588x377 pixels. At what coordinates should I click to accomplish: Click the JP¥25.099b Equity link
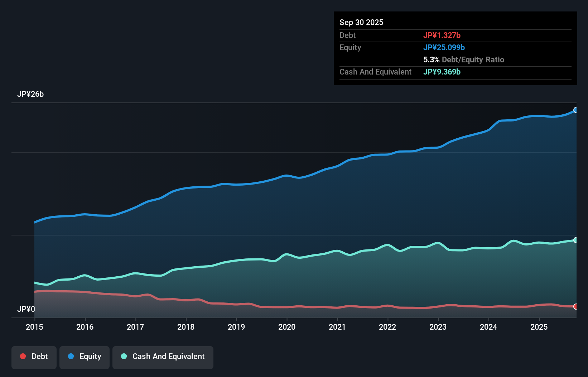[444, 47]
